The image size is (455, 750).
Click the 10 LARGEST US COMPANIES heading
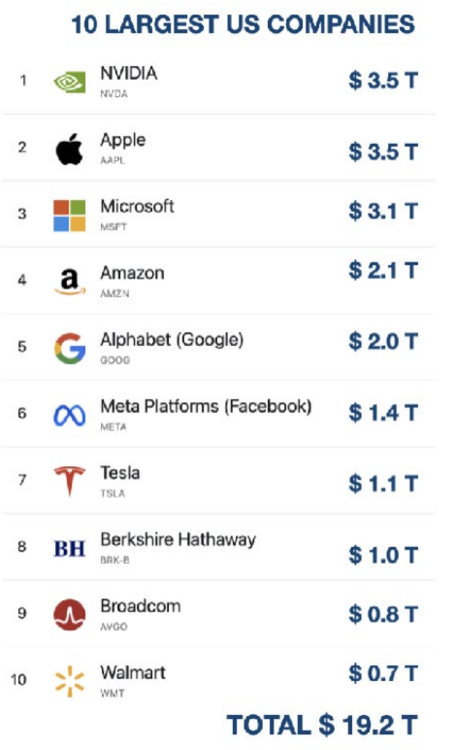243,24
